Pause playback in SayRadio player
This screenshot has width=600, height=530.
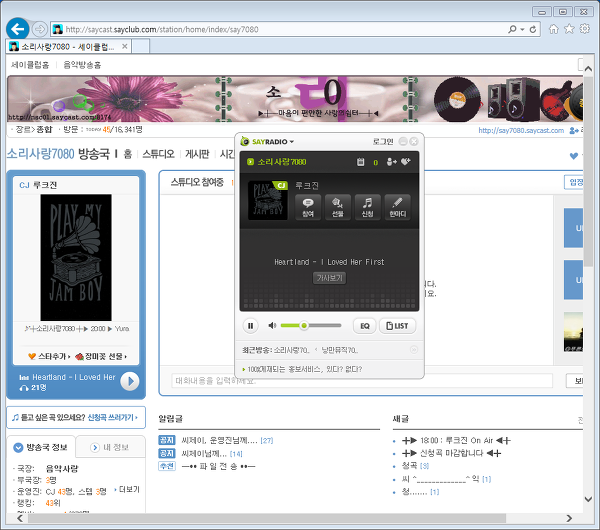coord(250,326)
